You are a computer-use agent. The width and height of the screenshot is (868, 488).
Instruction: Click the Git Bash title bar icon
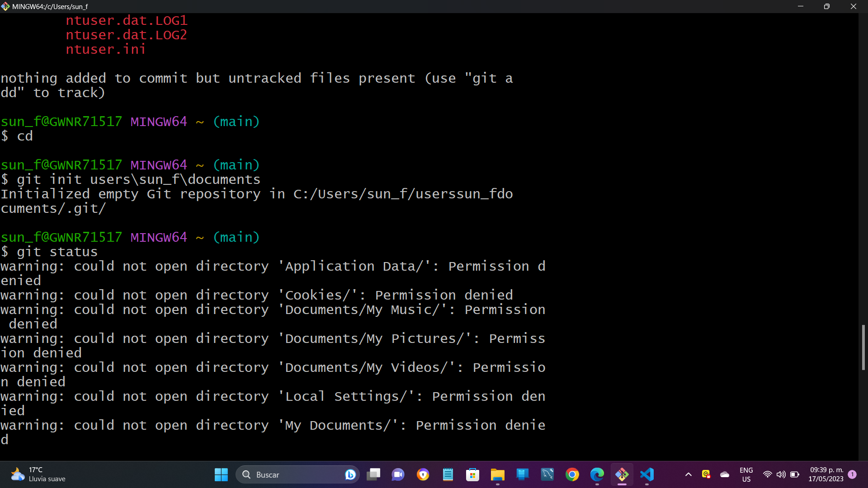coord(5,6)
